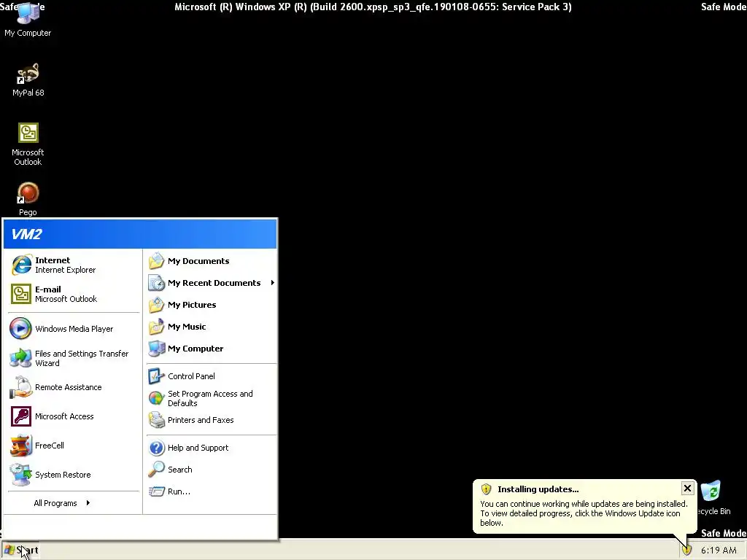
Task: Click "Internet Explorer" subtitle under Internet
Action: (65, 270)
